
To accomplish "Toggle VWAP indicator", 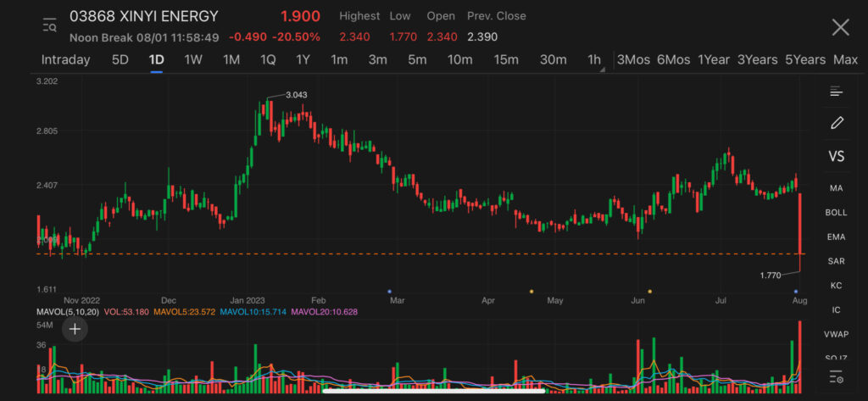I will point(836,335).
